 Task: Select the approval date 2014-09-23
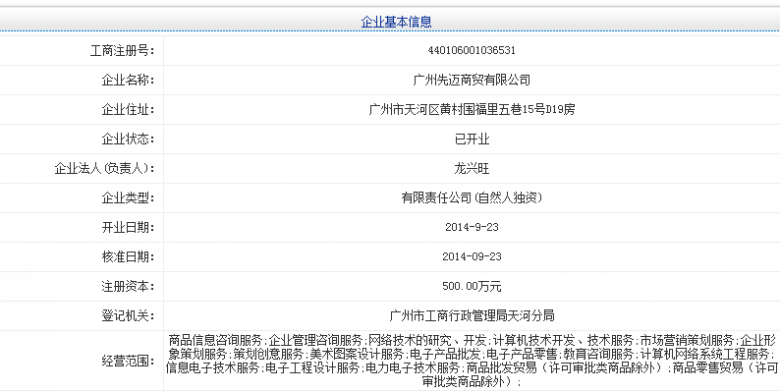[x=472, y=257]
